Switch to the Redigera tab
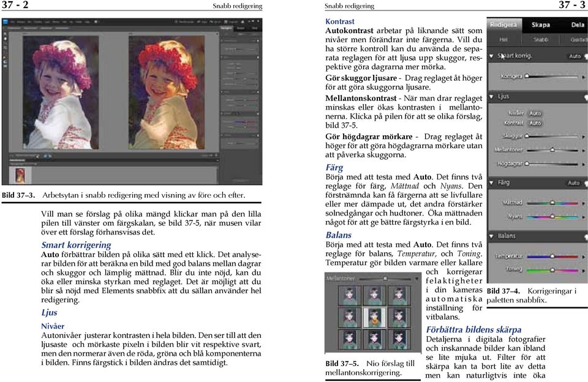This screenshot has height=382, width=588. (503, 24)
